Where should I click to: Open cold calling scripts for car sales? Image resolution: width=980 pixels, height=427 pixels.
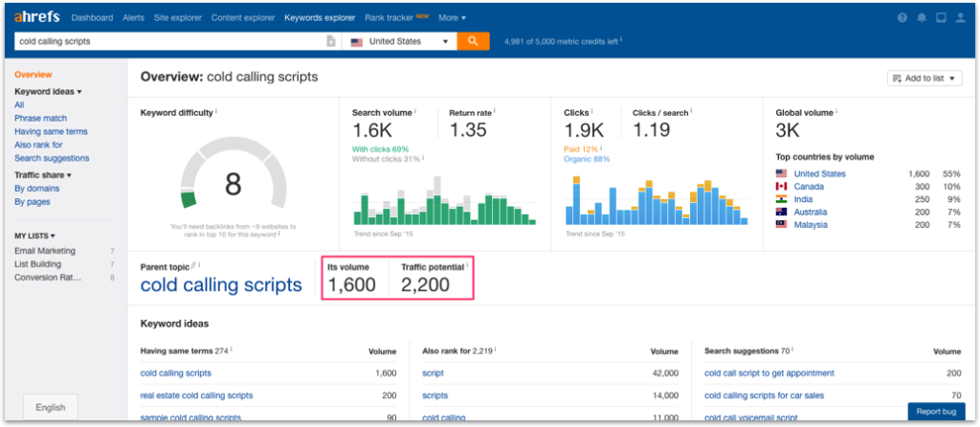[x=765, y=395]
